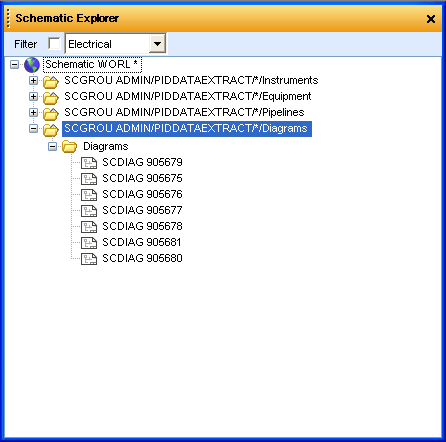Close the Schematic Explorer panel

[x=431, y=19]
